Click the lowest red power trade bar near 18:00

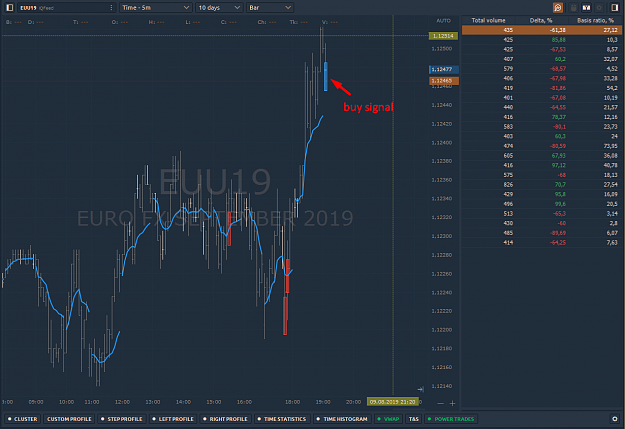tap(285, 315)
